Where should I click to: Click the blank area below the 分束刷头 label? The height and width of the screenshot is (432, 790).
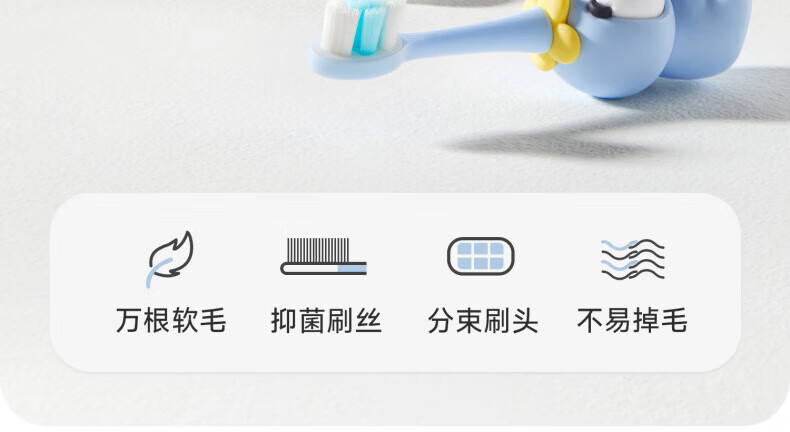(483, 353)
